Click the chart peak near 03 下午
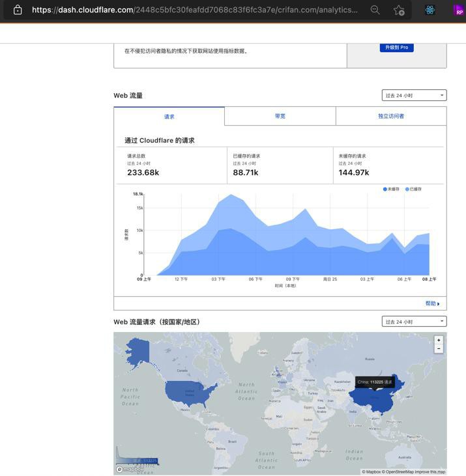 click(x=231, y=195)
